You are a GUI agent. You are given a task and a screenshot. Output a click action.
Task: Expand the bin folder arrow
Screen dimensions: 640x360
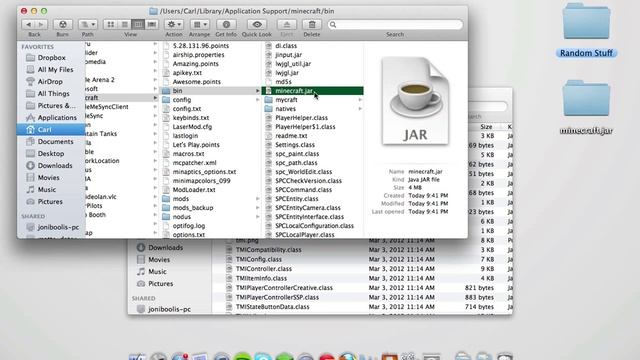tap(258, 91)
